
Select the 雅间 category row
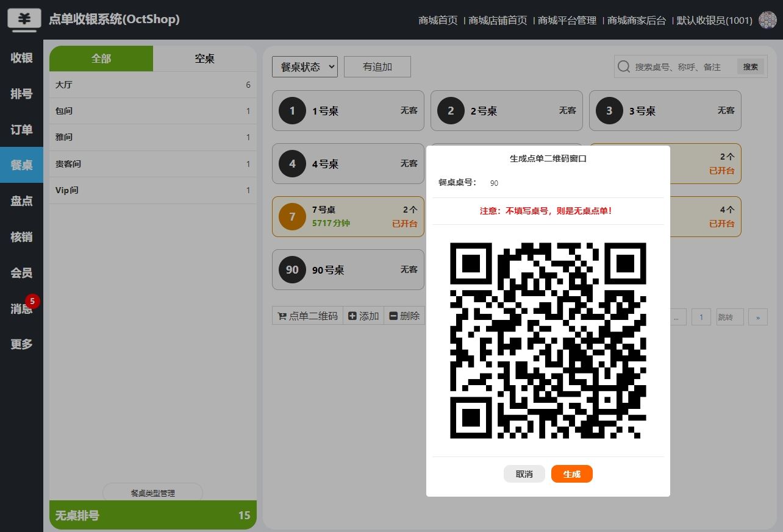153,137
